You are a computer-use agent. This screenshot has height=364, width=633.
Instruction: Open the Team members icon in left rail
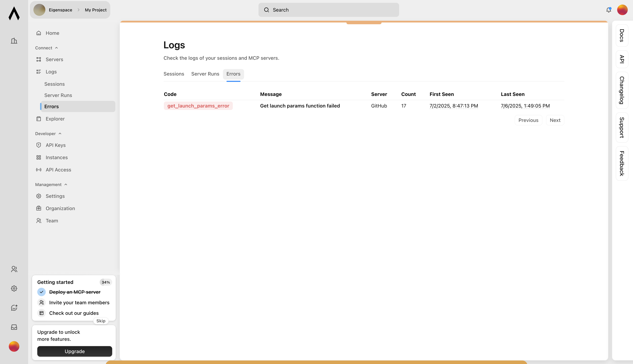point(14,269)
